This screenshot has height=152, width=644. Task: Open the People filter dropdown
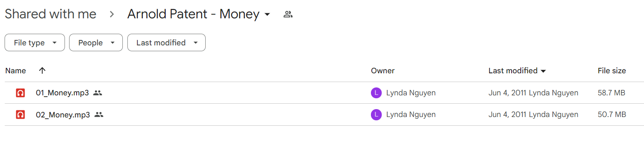point(96,42)
